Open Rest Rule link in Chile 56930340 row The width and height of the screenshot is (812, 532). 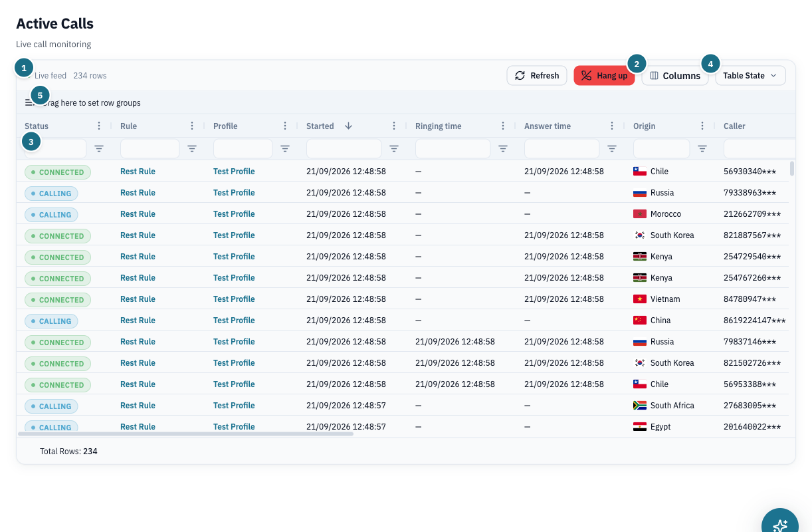tap(138, 172)
